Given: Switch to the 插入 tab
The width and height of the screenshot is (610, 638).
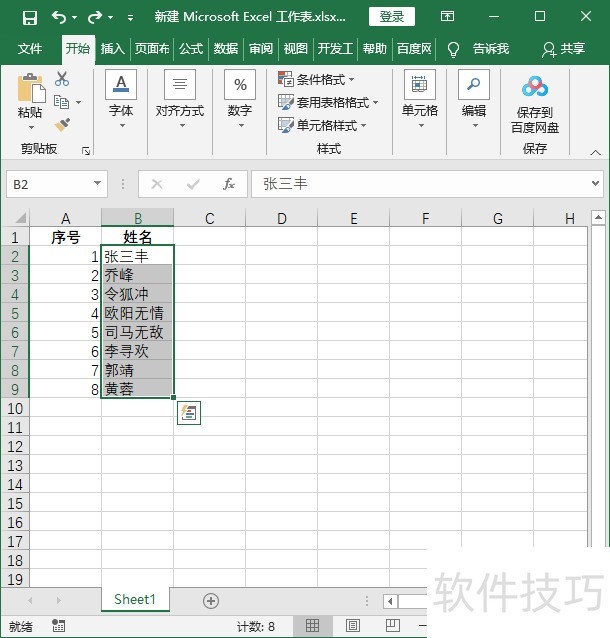Looking at the screenshot, I should click(x=113, y=49).
